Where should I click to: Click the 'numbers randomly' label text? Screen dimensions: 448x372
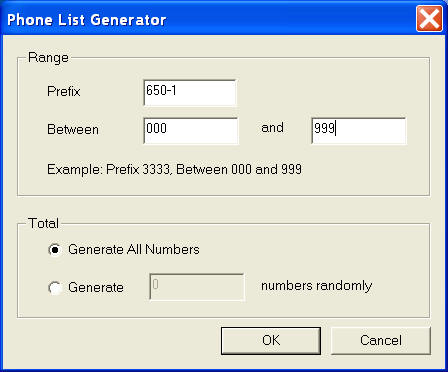click(x=316, y=286)
